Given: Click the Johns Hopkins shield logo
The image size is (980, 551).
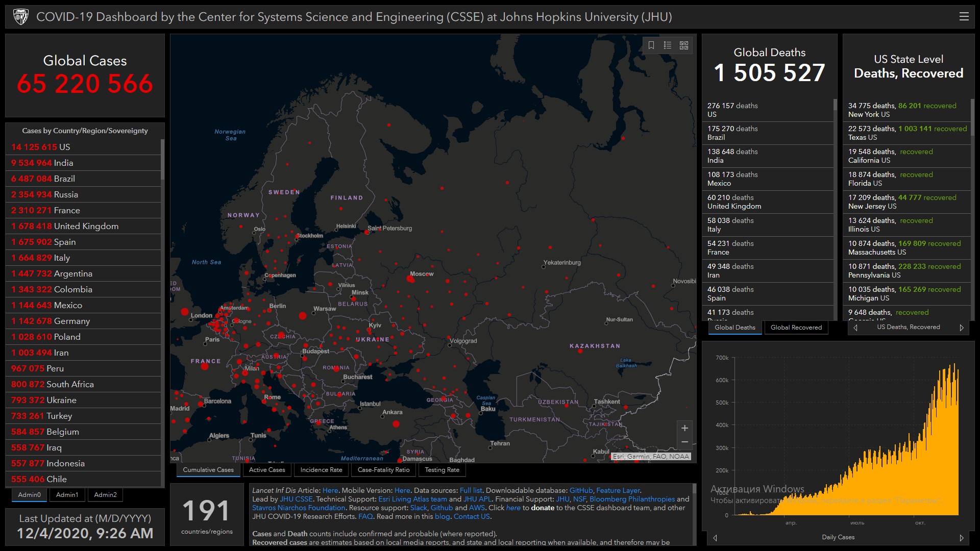Looking at the screenshot, I should pyautogui.click(x=21, y=17).
